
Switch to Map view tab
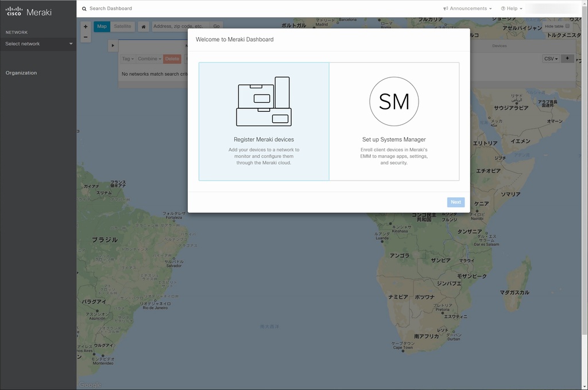[x=102, y=26]
